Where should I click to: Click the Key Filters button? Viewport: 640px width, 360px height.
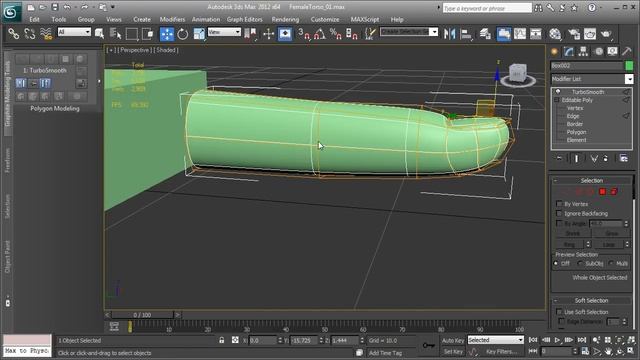[502, 351]
